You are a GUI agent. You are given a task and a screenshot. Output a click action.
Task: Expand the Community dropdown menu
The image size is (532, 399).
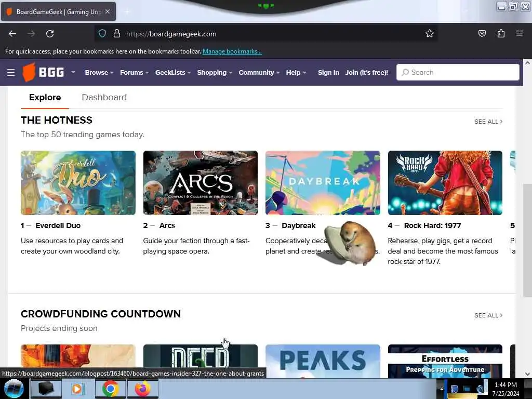[259, 72]
